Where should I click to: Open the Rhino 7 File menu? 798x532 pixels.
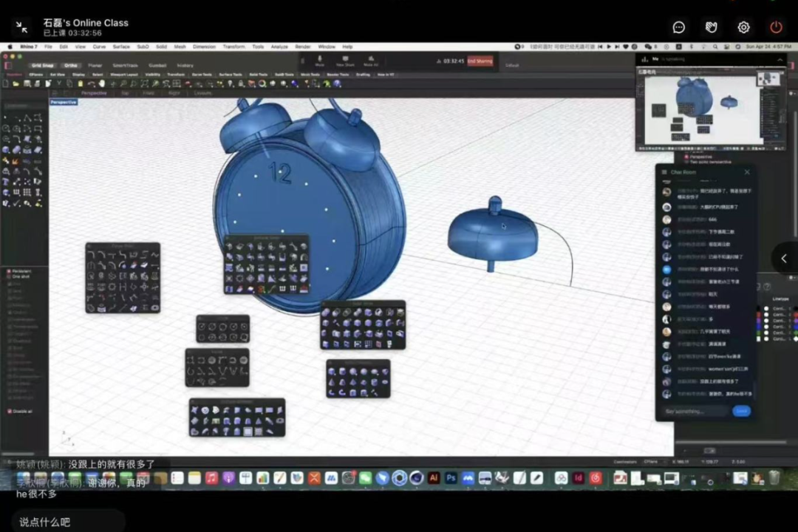[x=48, y=47]
